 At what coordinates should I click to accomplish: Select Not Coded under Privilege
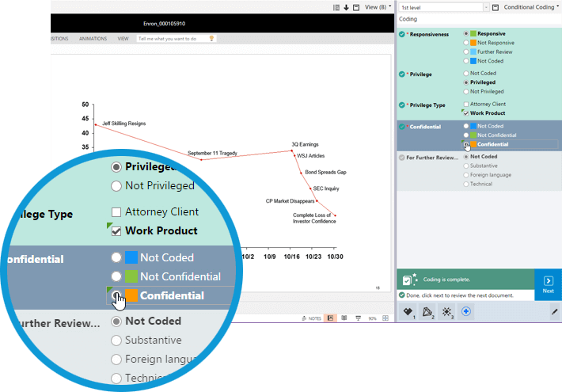pyautogui.click(x=466, y=73)
